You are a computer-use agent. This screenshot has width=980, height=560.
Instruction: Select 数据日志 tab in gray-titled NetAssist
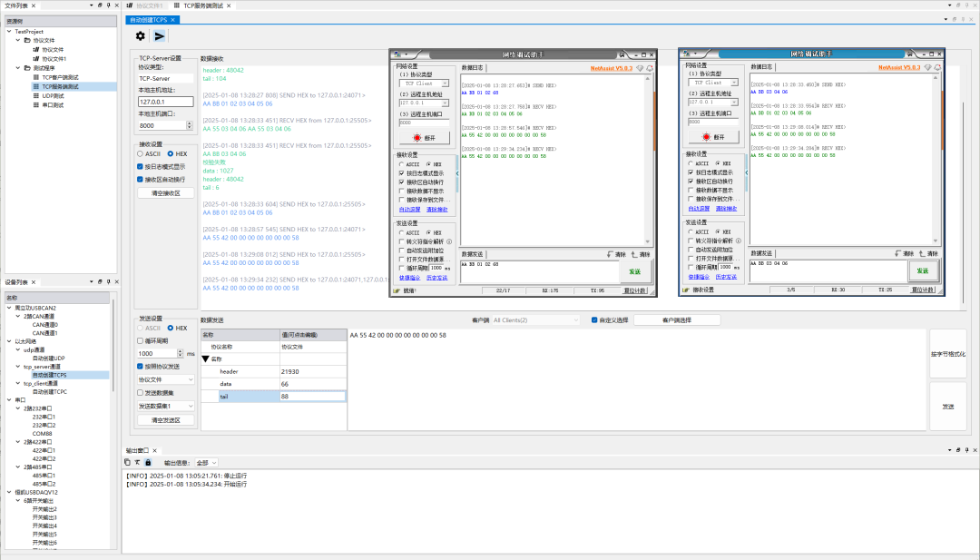pos(473,67)
